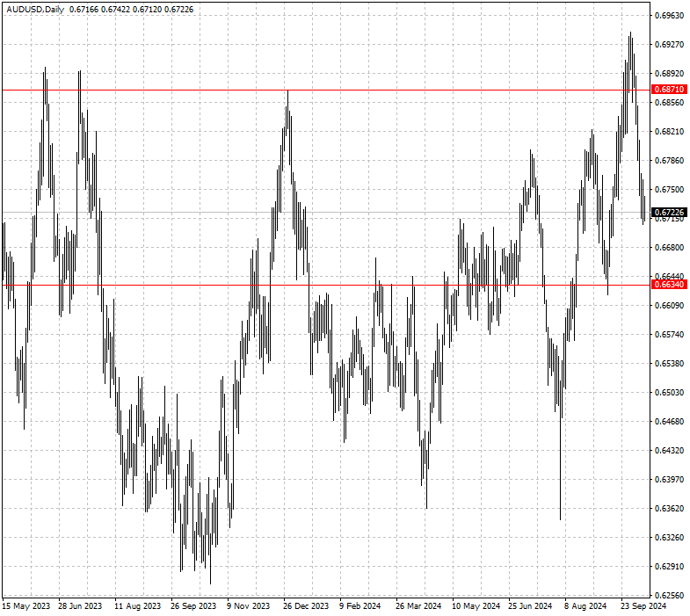Click the 23 Sep 2024 date label
This screenshot has width=690, height=616.
tap(643, 605)
